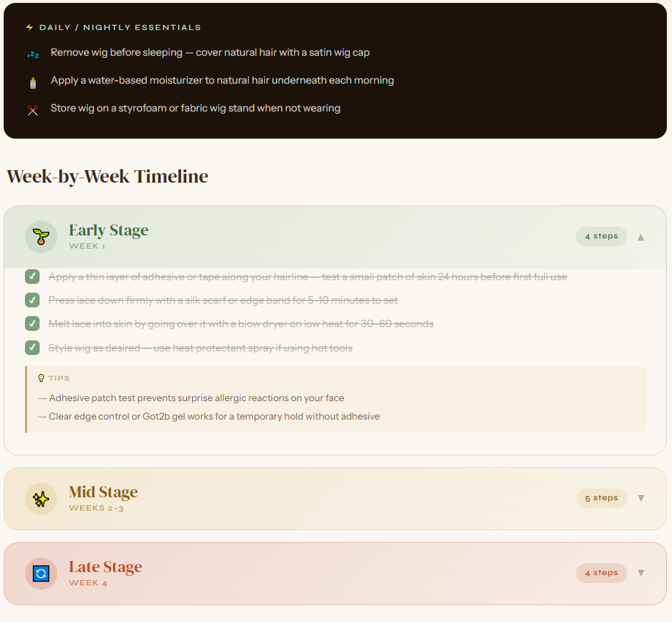The width and height of the screenshot is (672, 622).
Task: Click the sparkles icon for Mid Stage
Action: click(x=41, y=499)
